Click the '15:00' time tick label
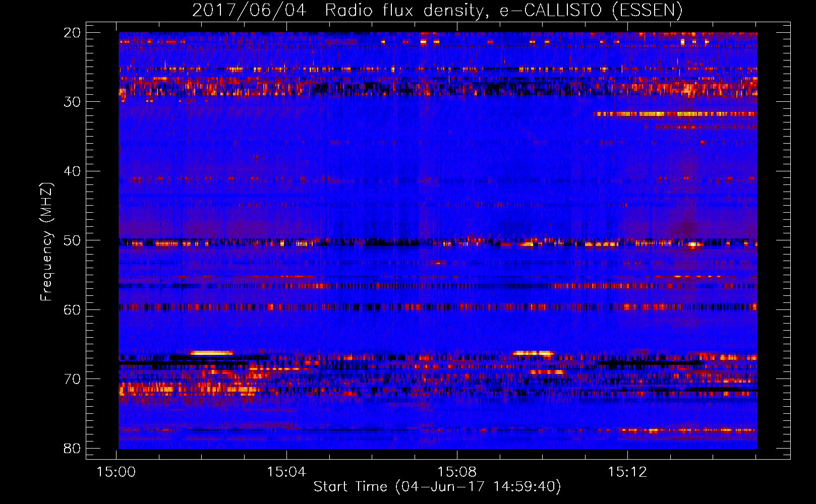Viewport: 816px width, 504px height. tap(116, 472)
